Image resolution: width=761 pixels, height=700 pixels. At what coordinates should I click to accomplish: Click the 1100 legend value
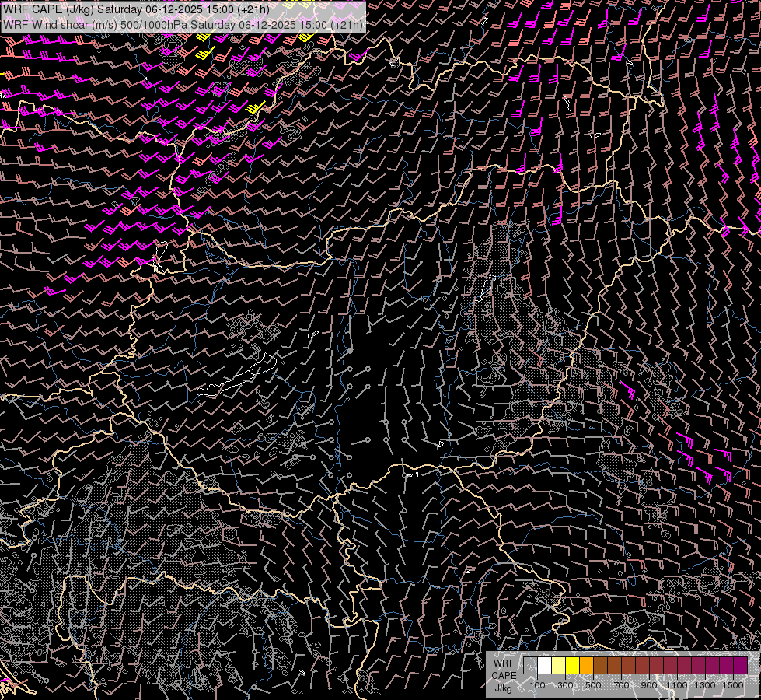677,685
